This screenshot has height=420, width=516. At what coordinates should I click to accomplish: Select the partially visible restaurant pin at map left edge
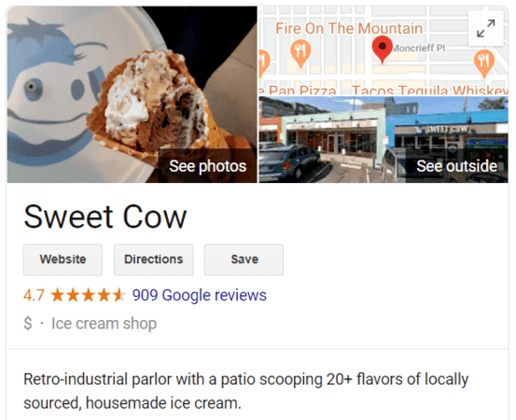pyautogui.click(x=264, y=63)
